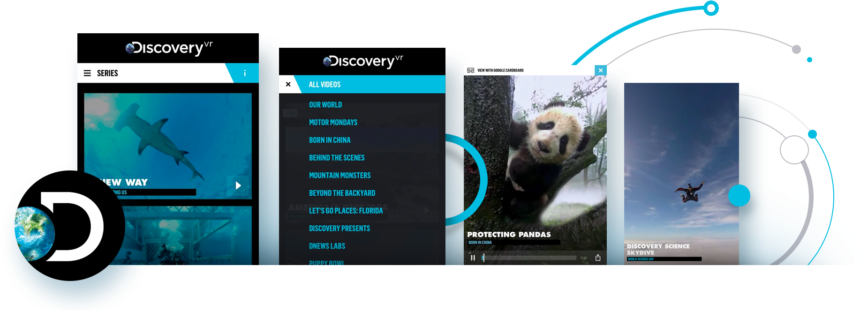Click the panda video progress bar
Viewport: 868px width, 310px height.
[x=529, y=258]
